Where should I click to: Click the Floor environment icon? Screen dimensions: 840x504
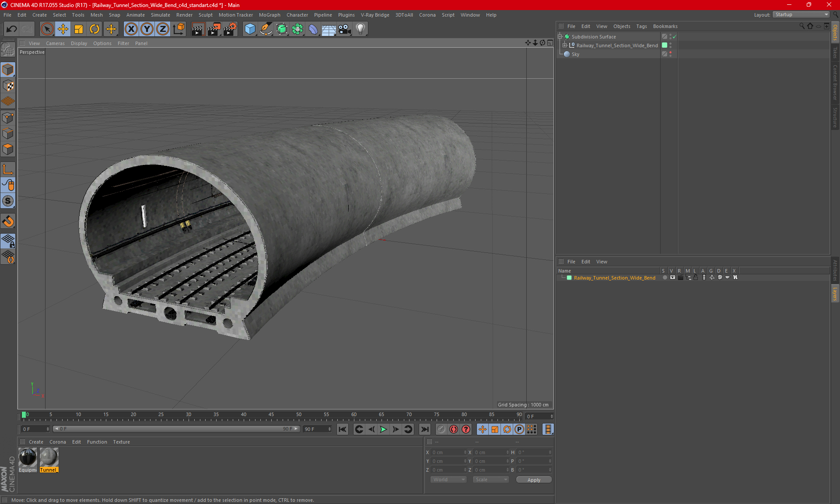pos(329,29)
